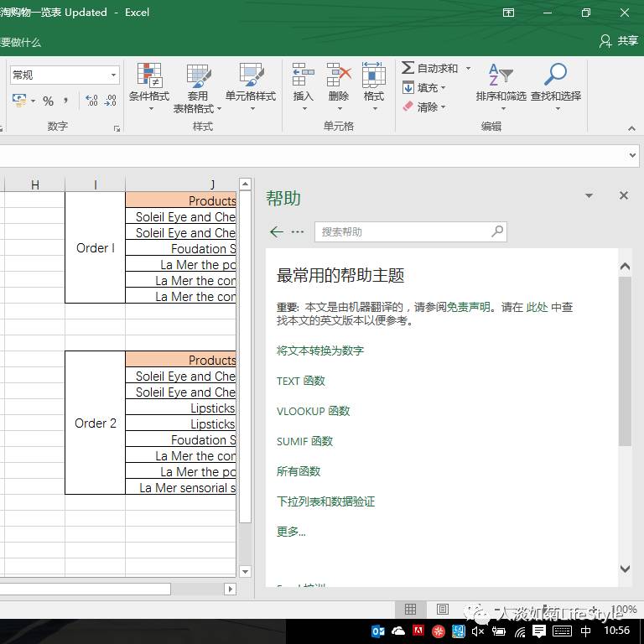Click Help pane scroll-down arrow
The image size is (644, 644).
625,569
